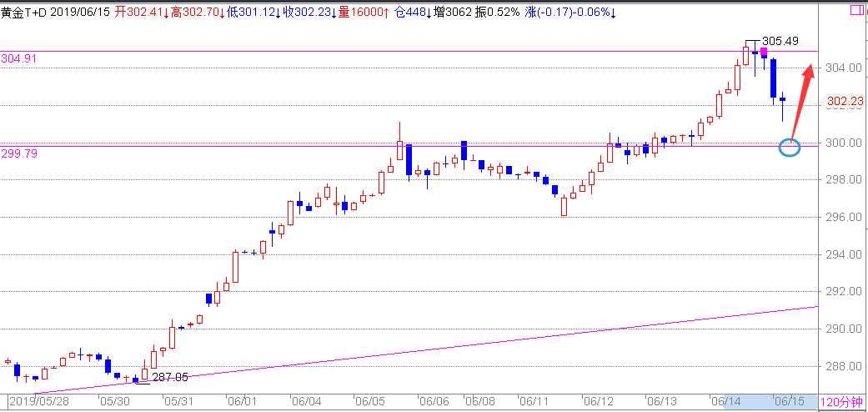Click the 06/12 date on time axis

[597, 401]
